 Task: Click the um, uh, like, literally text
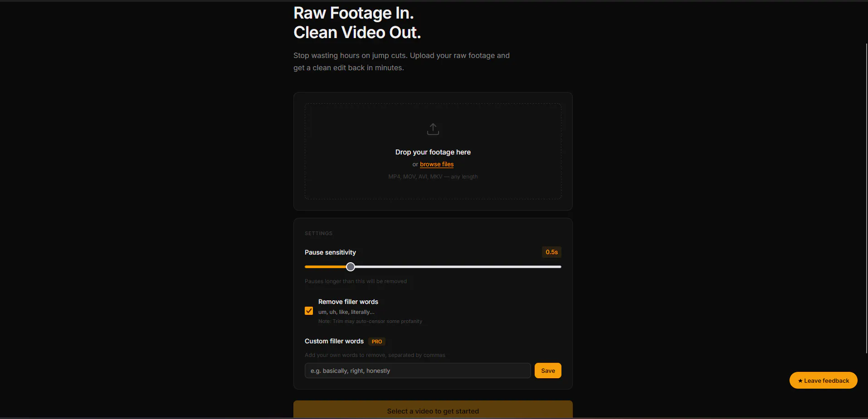tap(346, 312)
